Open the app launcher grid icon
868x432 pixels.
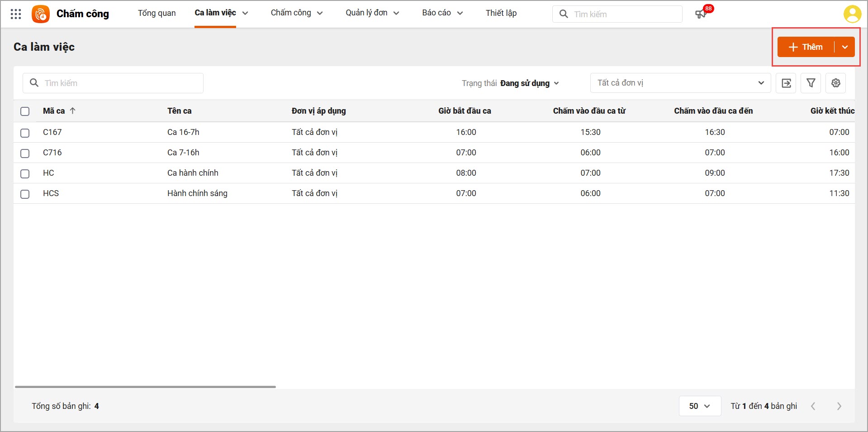(16, 14)
